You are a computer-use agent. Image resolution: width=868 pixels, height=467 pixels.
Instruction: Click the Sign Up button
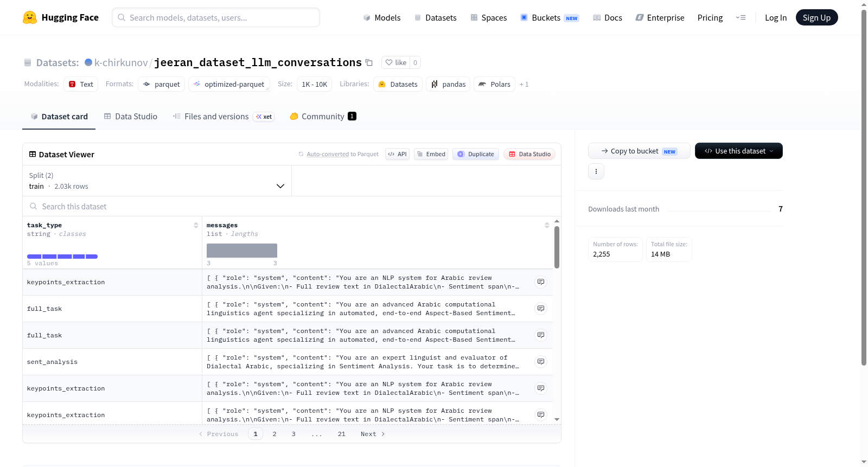816,17
